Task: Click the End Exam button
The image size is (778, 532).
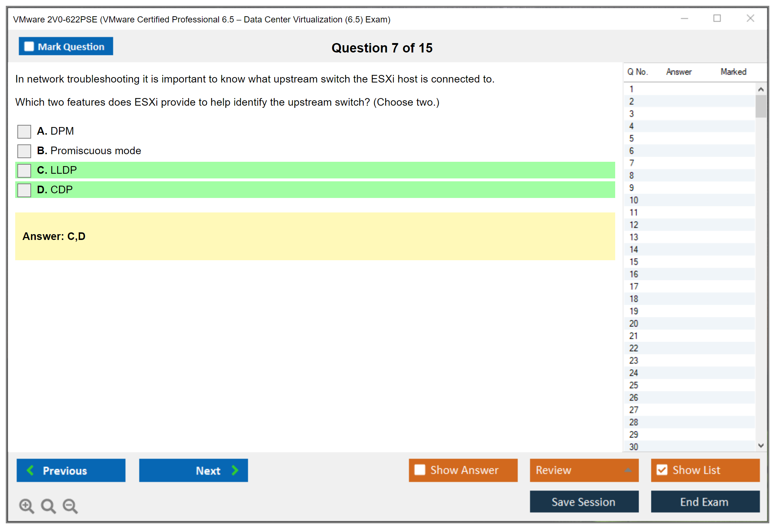Action: [705, 502]
